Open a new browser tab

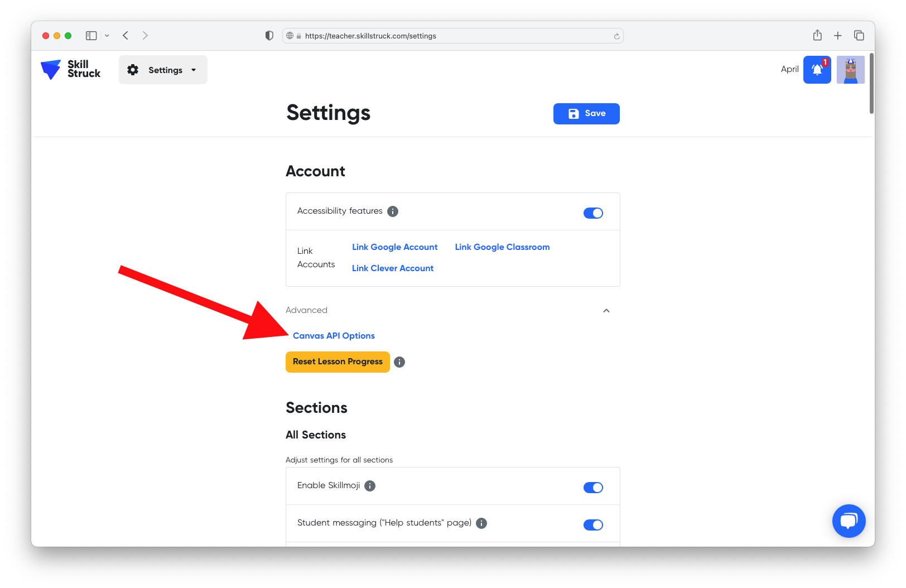click(x=837, y=35)
